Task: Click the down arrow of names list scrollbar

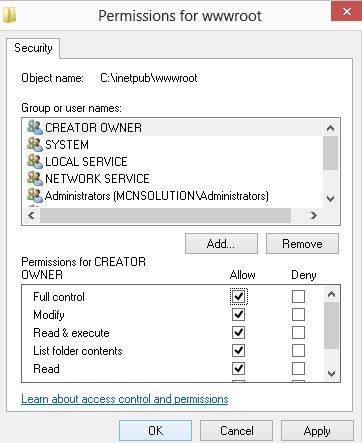Action: click(330, 199)
